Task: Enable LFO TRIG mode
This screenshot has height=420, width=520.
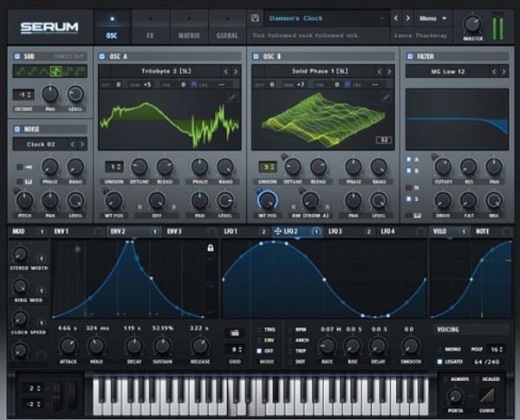Action: (259, 329)
